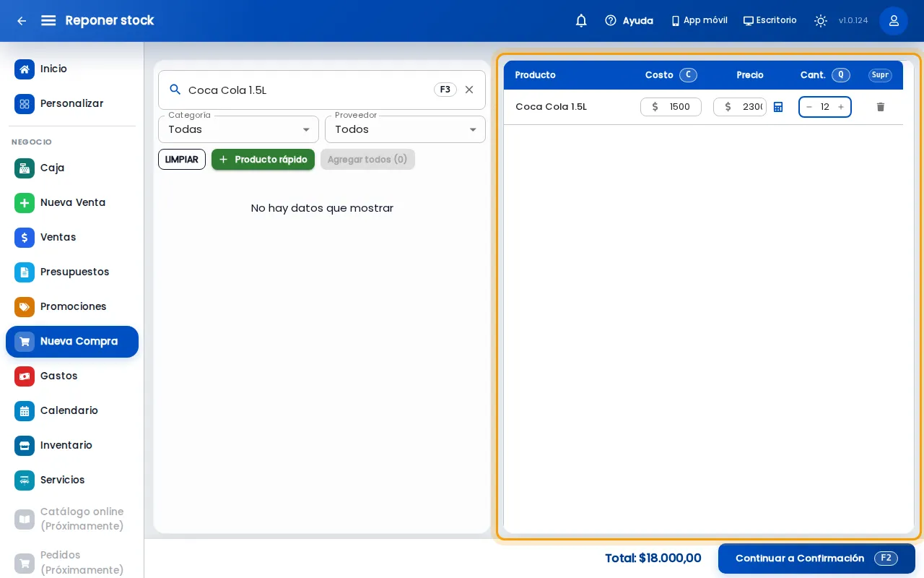Click the Ventas dollar icon
924x578 pixels.
pos(25,237)
